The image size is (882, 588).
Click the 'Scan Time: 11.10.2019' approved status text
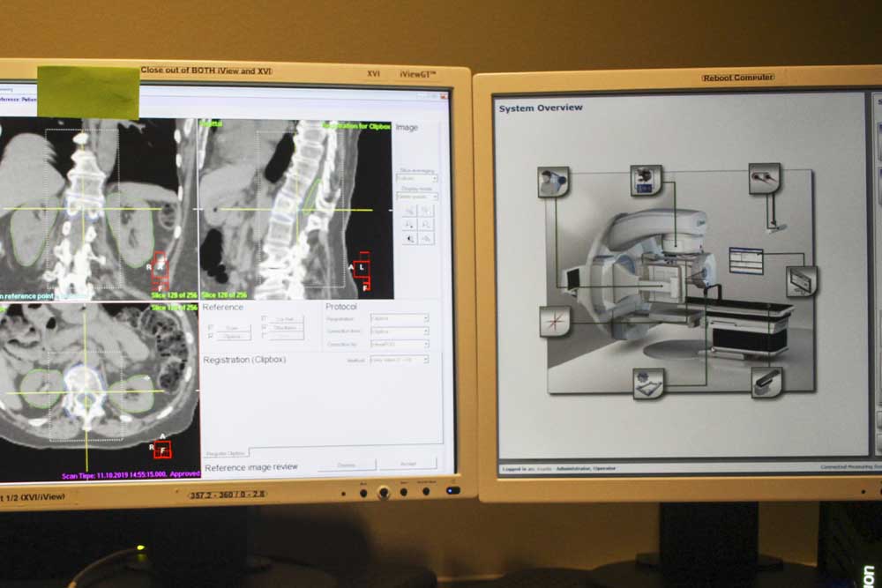point(131,475)
